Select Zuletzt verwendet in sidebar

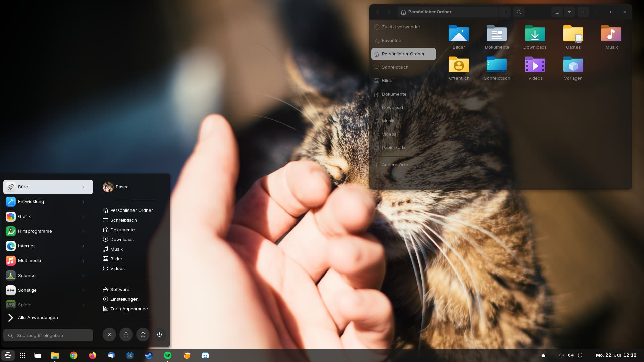click(x=401, y=27)
